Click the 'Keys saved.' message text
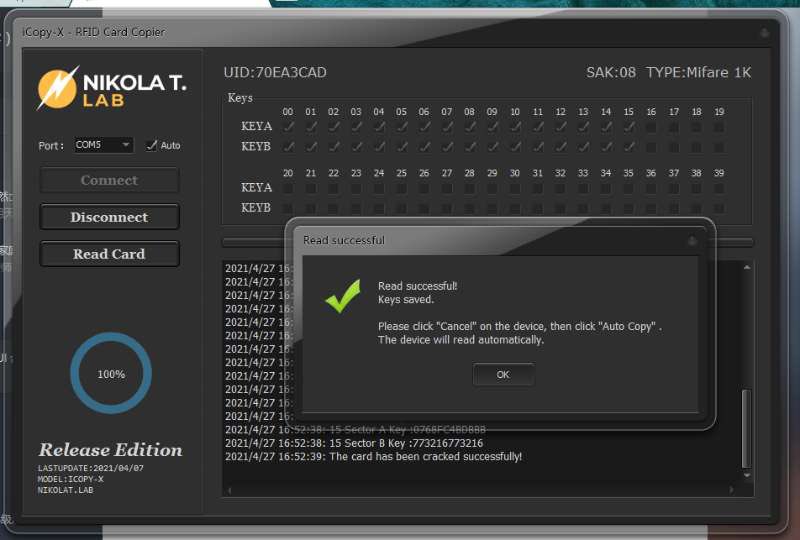The height and width of the screenshot is (540, 800). 406,300
